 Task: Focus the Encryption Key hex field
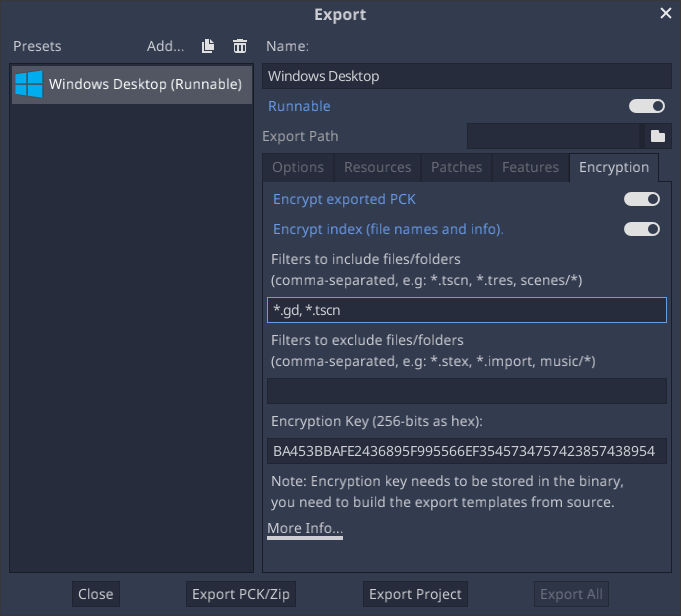tap(466, 451)
